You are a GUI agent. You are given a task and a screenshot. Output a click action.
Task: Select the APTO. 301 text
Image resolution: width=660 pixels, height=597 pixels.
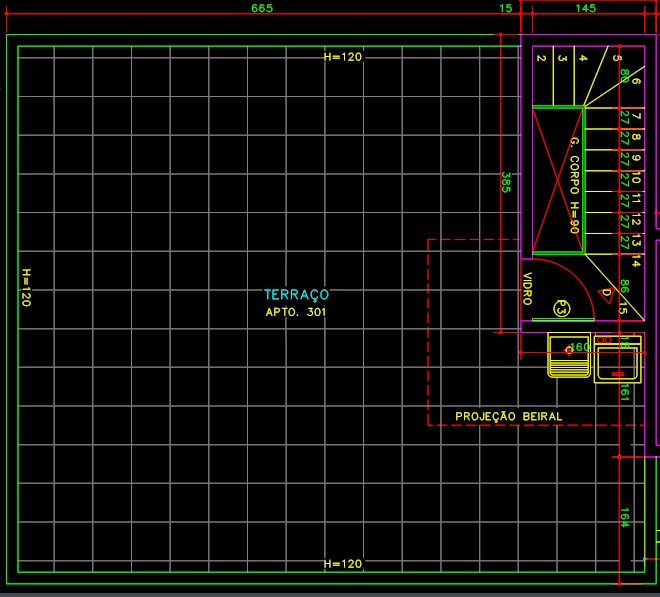[x=295, y=312]
